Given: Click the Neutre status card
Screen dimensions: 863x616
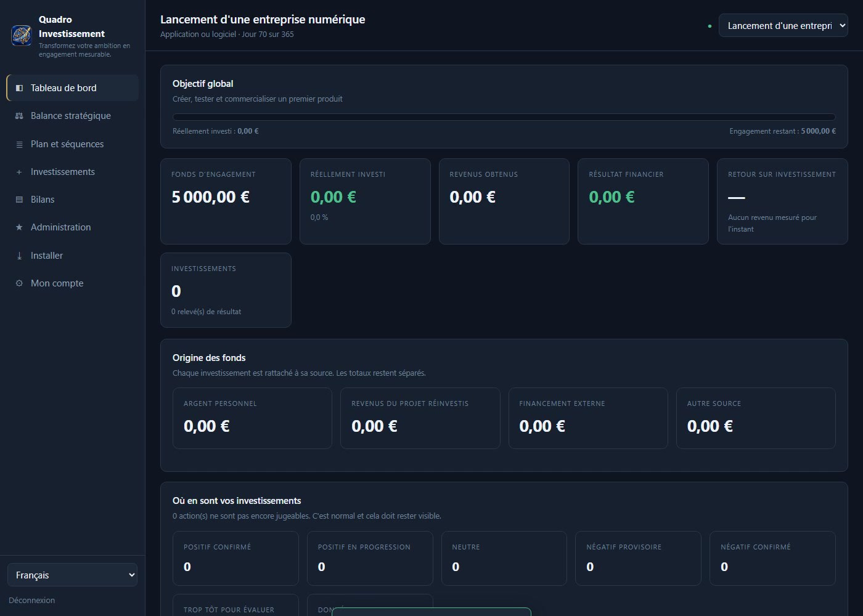Looking at the screenshot, I should pos(504,558).
